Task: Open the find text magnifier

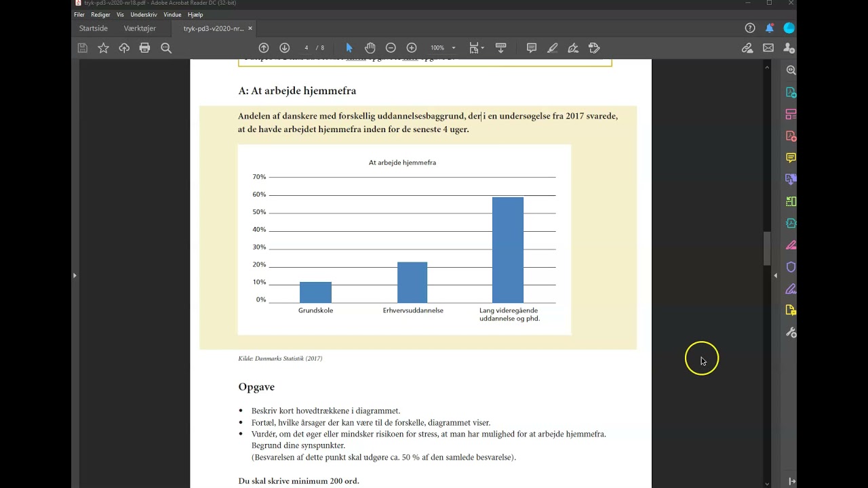Action: tap(166, 48)
